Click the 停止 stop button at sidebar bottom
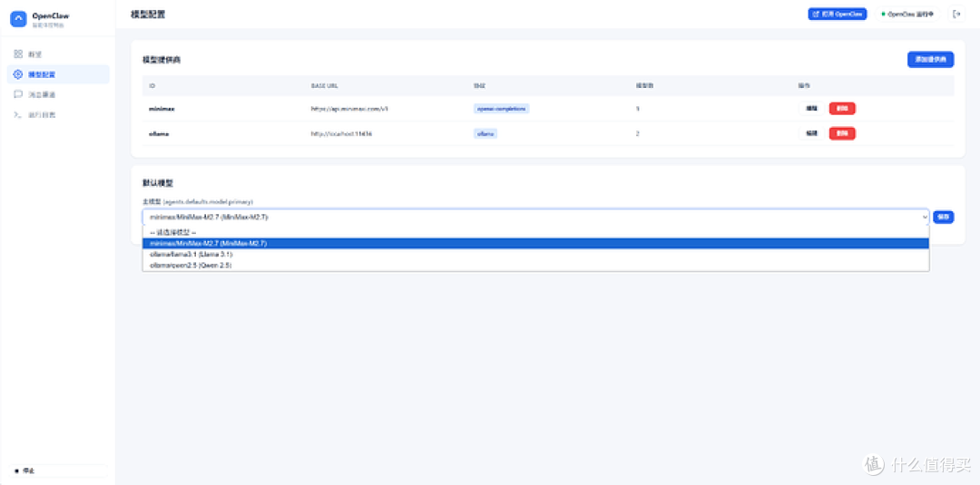This screenshot has width=980, height=485. pos(57,470)
